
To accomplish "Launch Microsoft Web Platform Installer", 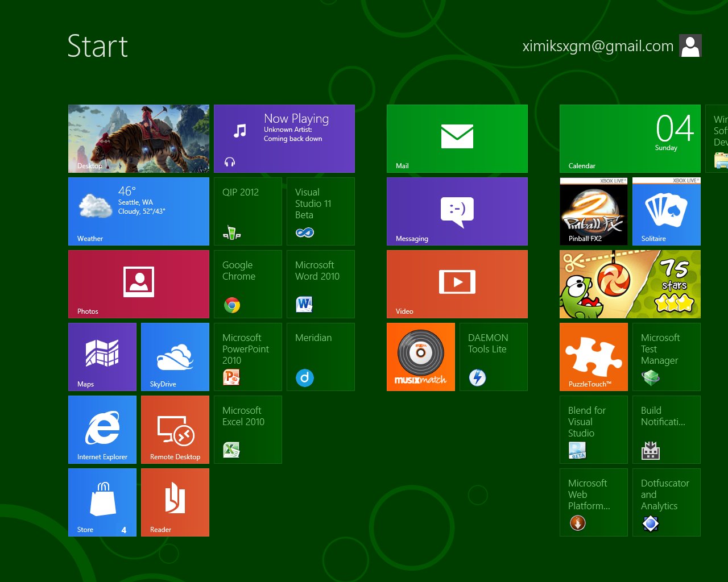I will [x=594, y=502].
